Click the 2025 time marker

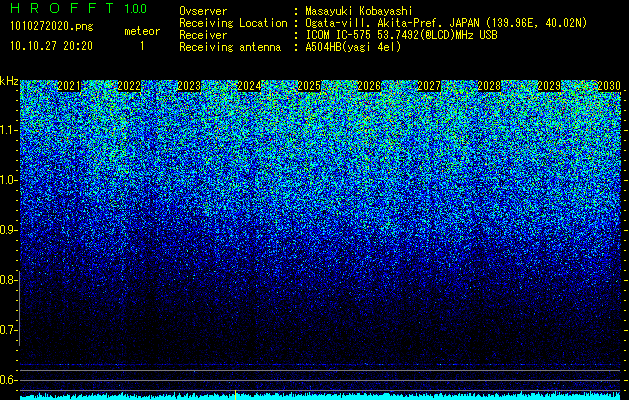[309, 86]
